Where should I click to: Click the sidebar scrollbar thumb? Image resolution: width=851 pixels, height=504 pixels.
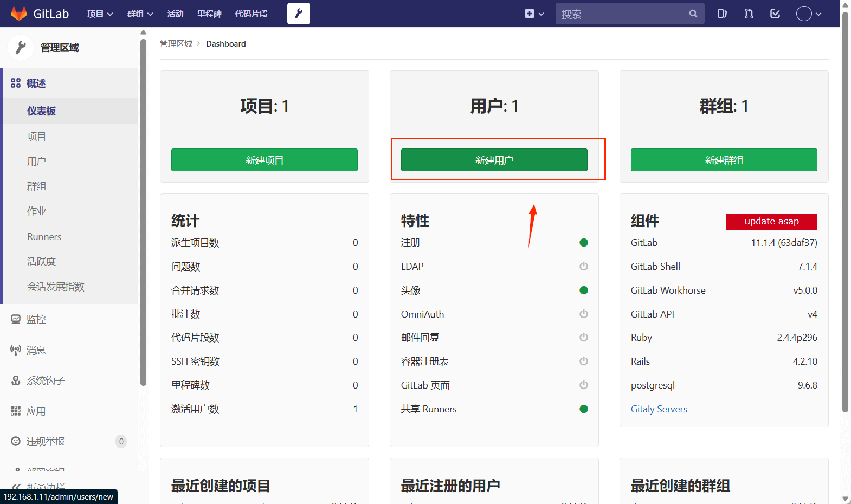[143, 211]
